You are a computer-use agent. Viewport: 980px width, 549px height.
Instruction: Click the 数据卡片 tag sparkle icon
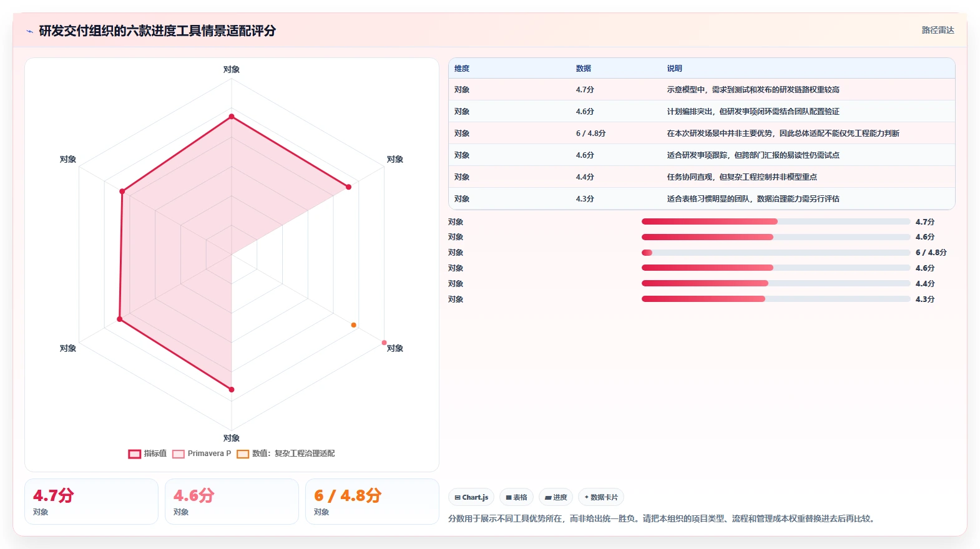pos(587,497)
